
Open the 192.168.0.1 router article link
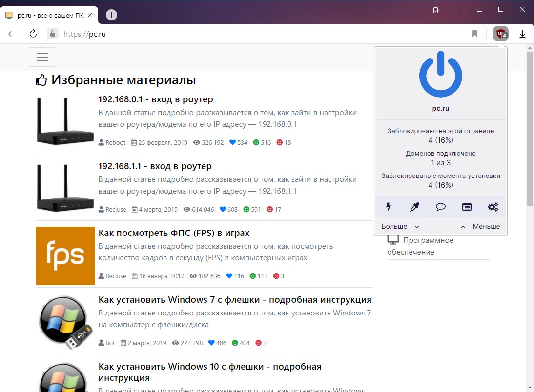click(x=156, y=99)
